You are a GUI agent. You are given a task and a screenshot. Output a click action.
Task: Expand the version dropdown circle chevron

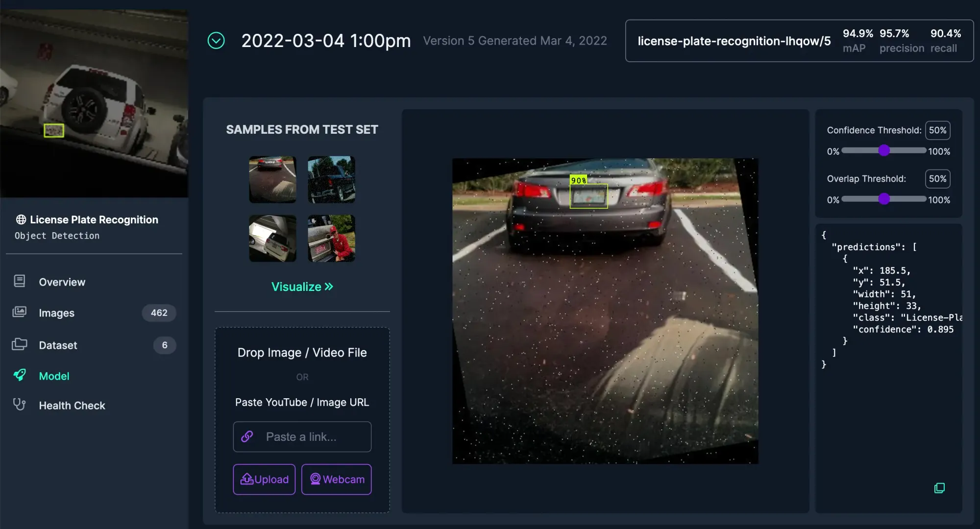click(216, 41)
